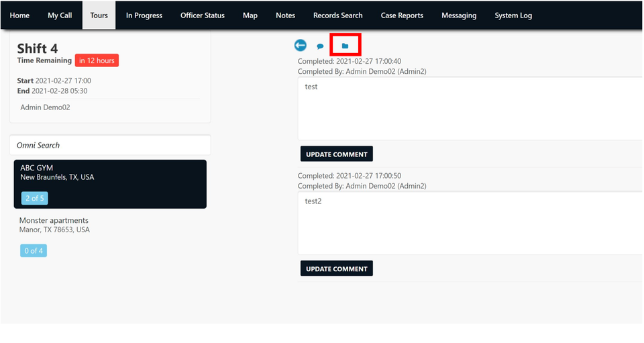Image resolution: width=644 pixels, height=343 pixels.
Task: View Officer Status page
Action: coord(203,15)
